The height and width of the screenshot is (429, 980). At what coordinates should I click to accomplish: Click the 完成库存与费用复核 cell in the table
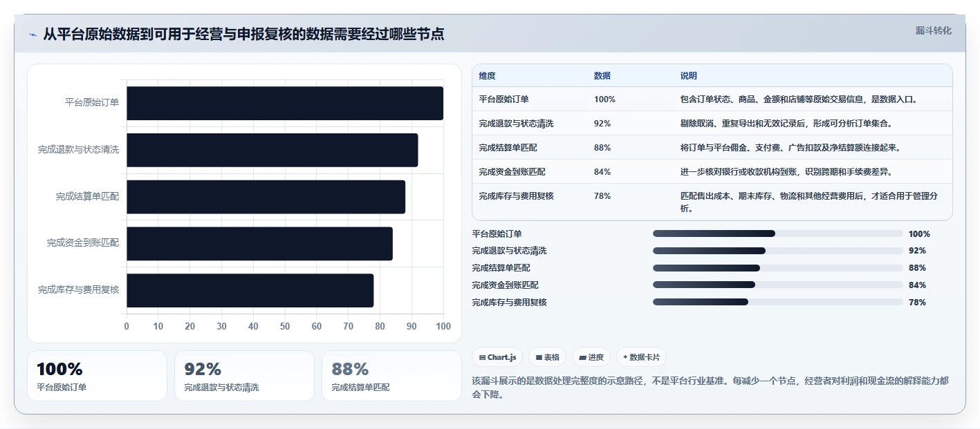pos(516,196)
